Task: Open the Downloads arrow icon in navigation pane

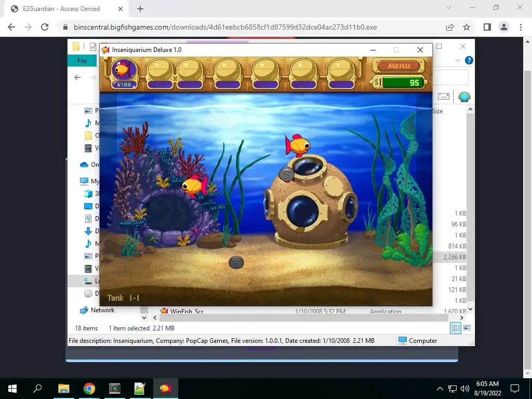Action: click(88, 231)
